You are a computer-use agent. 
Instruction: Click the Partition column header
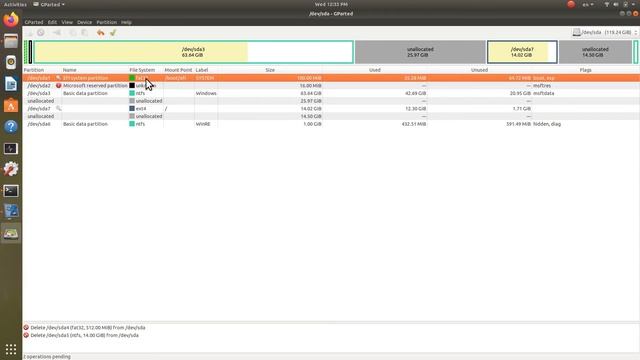pos(34,70)
